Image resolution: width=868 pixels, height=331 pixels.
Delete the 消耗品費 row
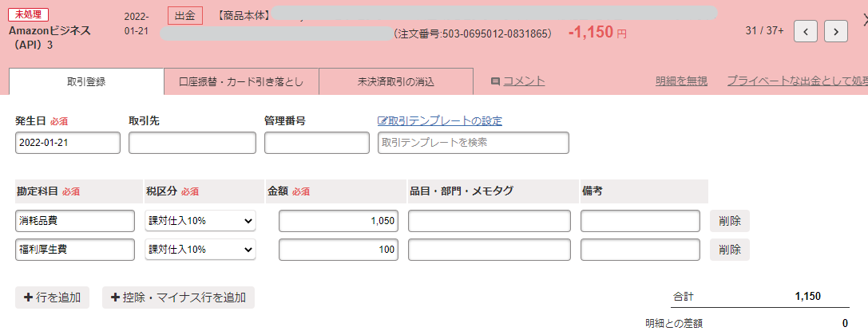729,221
